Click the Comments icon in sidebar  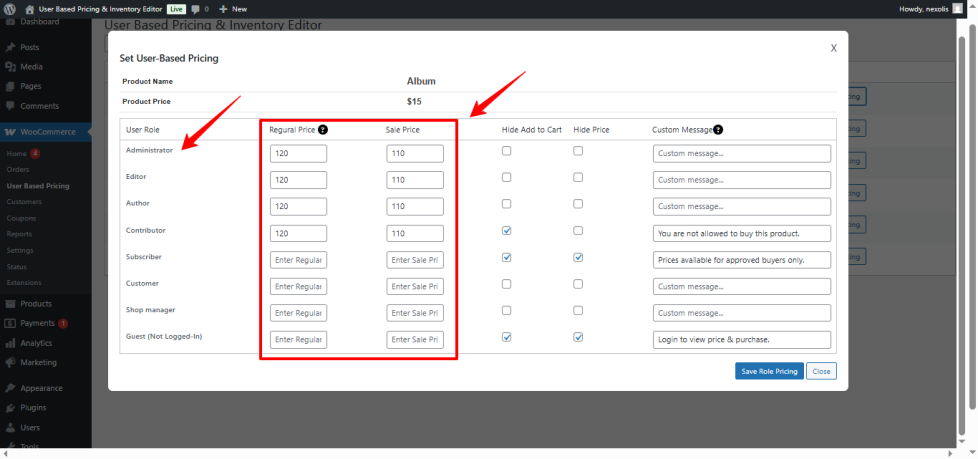tap(10, 106)
